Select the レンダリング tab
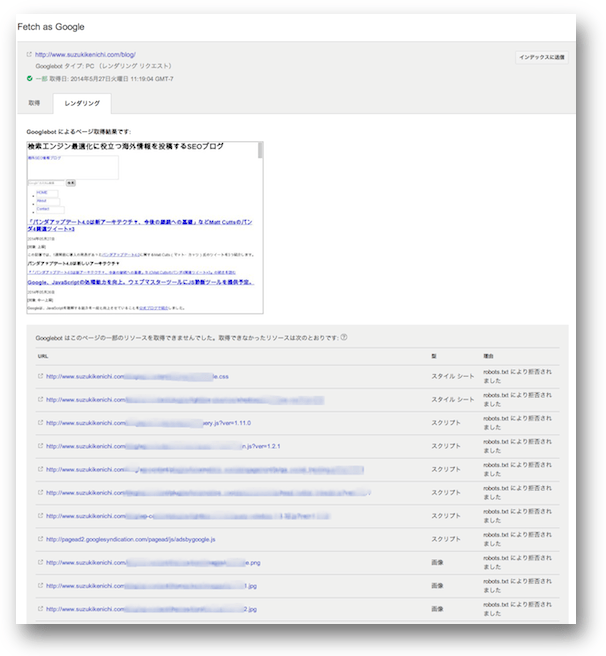 (x=82, y=103)
